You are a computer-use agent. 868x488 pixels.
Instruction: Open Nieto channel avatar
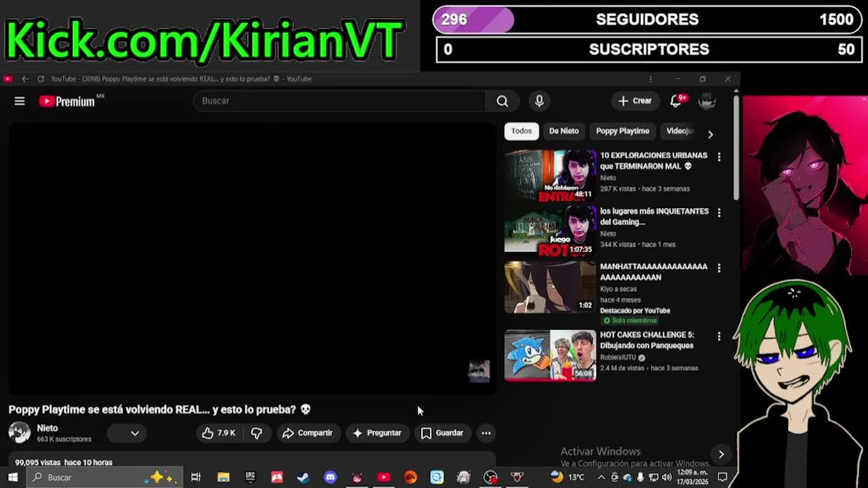tap(20, 432)
